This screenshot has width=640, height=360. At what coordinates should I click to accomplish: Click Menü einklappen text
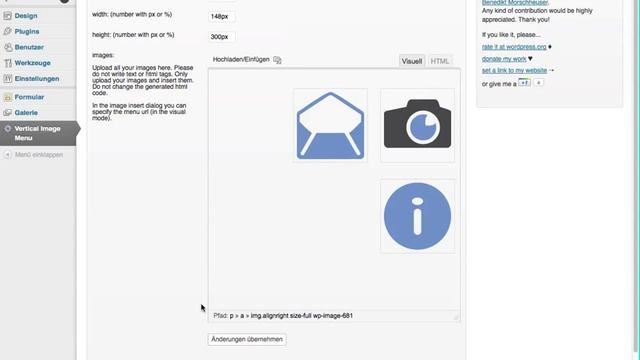pos(39,155)
